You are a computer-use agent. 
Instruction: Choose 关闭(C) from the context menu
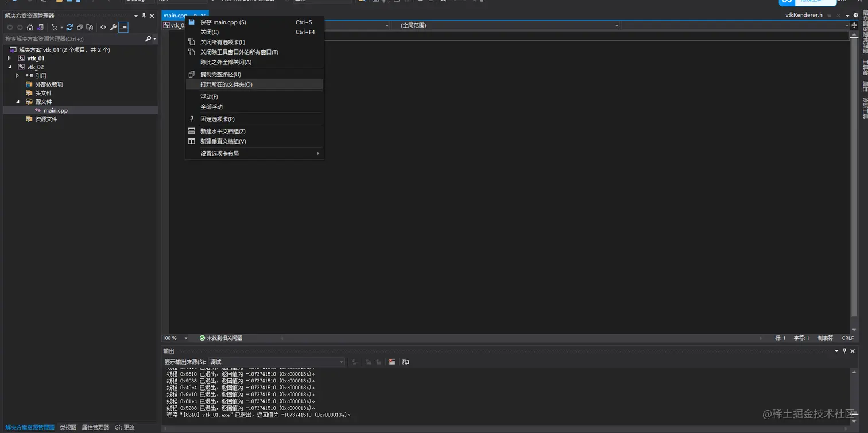pos(254,32)
